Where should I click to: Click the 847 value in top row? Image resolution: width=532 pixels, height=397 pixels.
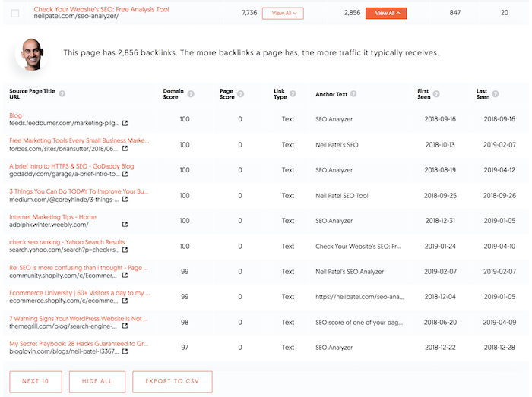[455, 13]
